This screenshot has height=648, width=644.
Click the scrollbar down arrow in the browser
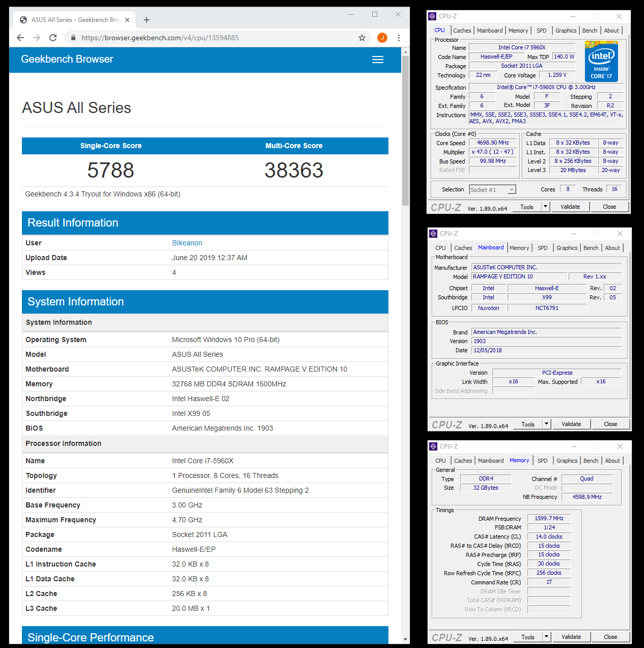405,639
